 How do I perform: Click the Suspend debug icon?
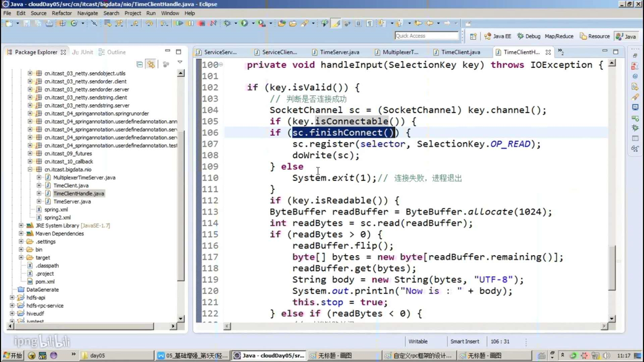point(191,23)
